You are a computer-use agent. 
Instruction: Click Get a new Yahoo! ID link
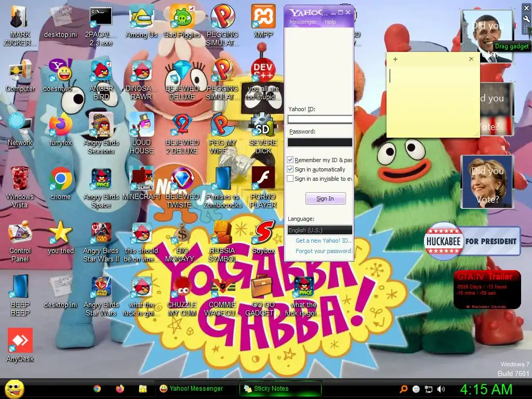tap(323, 241)
